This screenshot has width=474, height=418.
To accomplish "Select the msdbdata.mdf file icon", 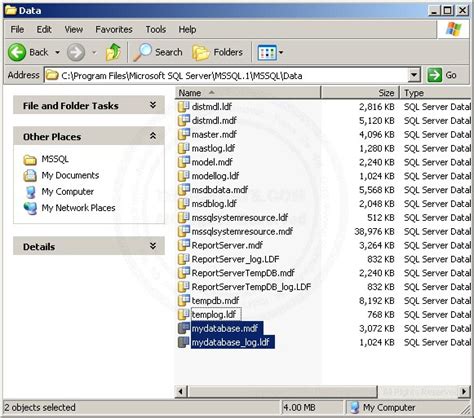I will 184,190.
